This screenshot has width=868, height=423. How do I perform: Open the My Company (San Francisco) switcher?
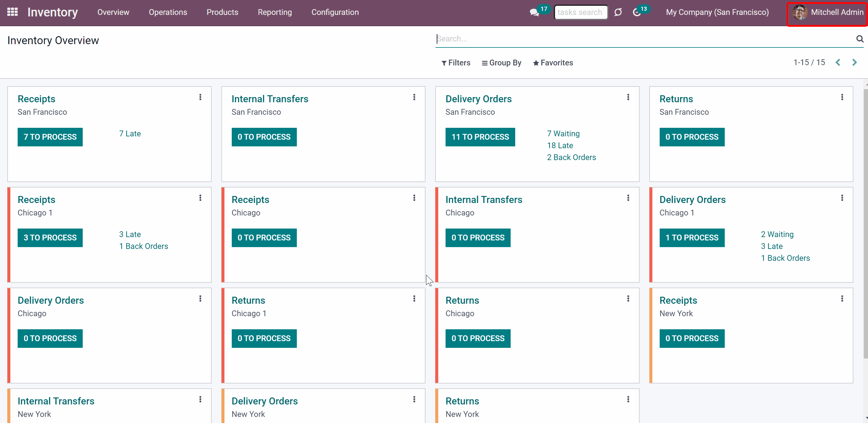click(x=717, y=12)
